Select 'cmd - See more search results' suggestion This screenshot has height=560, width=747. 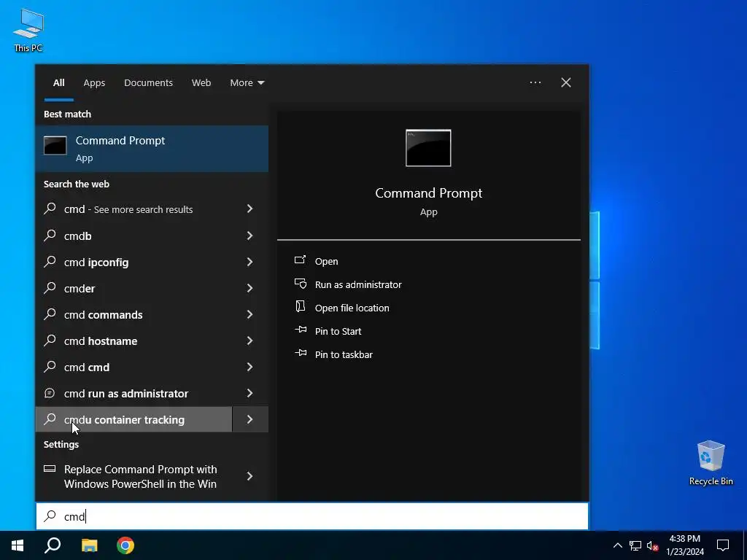pyautogui.click(x=134, y=209)
